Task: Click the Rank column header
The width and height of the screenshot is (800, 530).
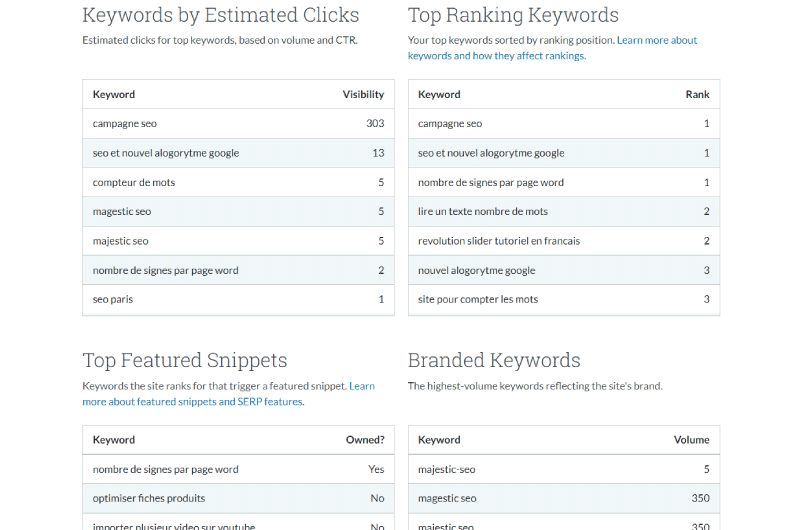Action: pos(697,94)
